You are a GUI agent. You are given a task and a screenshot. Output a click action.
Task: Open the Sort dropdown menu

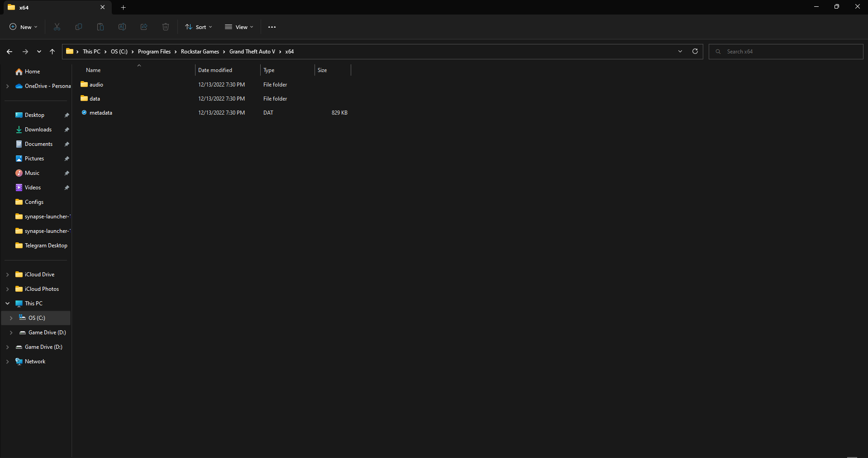point(199,27)
